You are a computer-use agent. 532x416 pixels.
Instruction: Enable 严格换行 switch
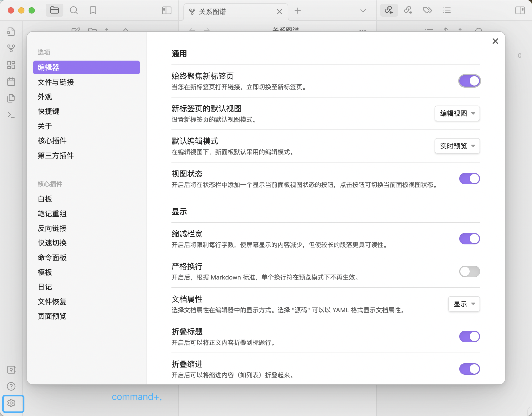pos(469,271)
